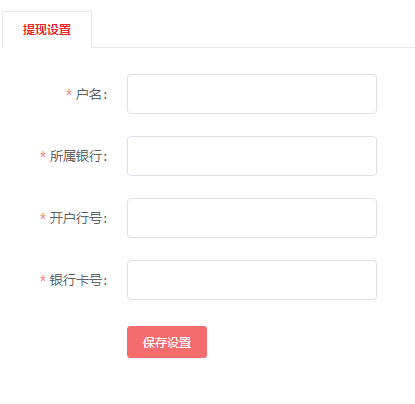Viewport: 415px width, 404px height.
Task: Click the required asterisk beside 开户行号
Action: tap(43, 216)
